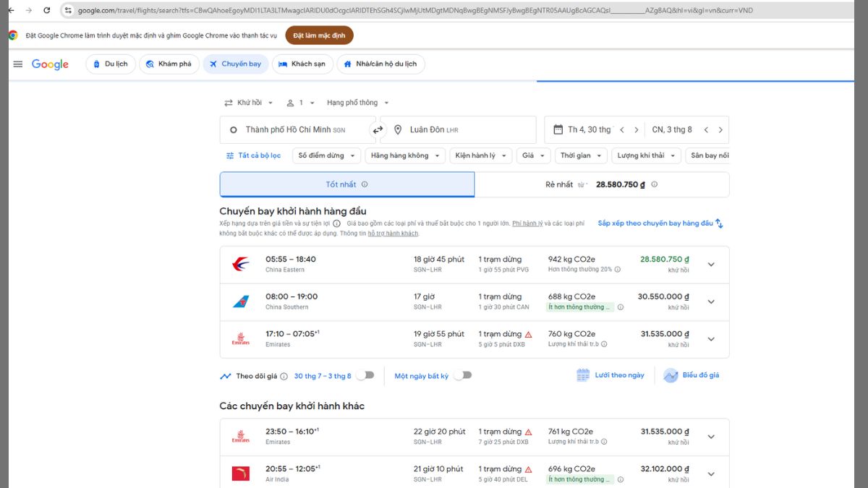Open Sân bay nối filter chip

click(707, 155)
